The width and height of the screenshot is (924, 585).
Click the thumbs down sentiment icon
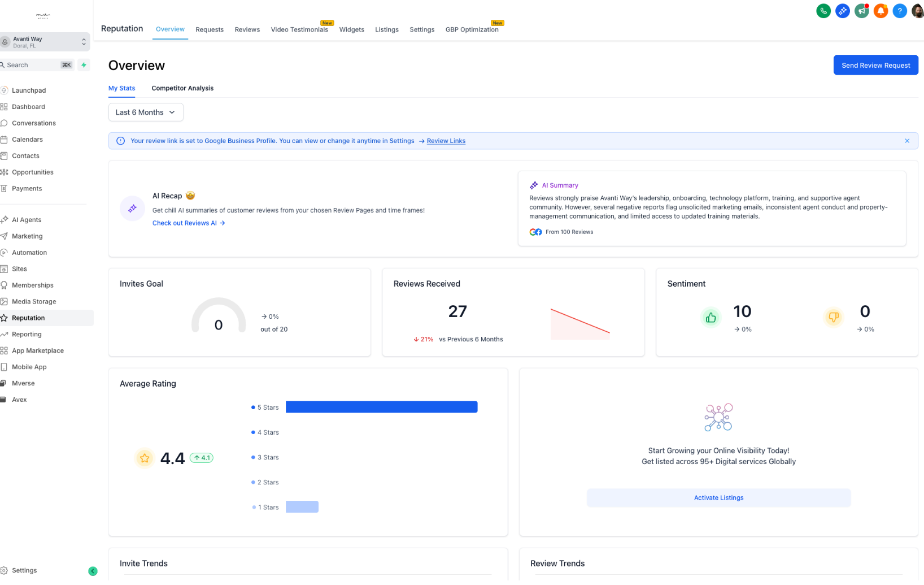[x=833, y=318]
